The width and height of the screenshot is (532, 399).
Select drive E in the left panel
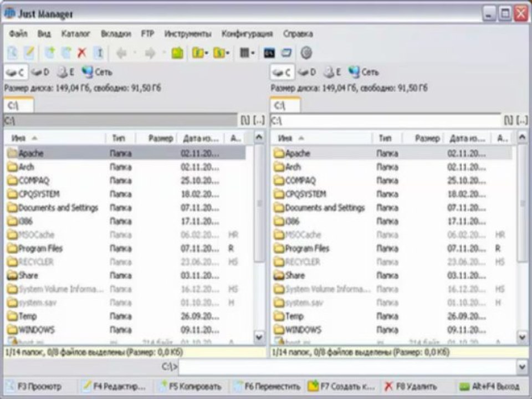(65, 72)
